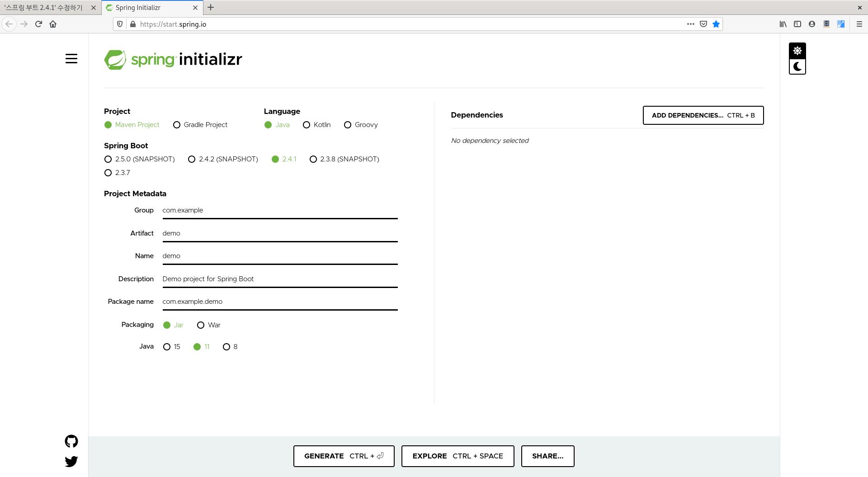
Task: Click the GENERATE button
Action: [344, 456]
